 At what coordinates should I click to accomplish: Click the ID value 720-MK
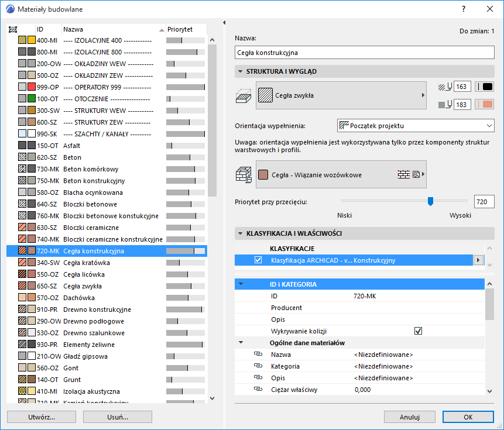(x=365, y=296)
